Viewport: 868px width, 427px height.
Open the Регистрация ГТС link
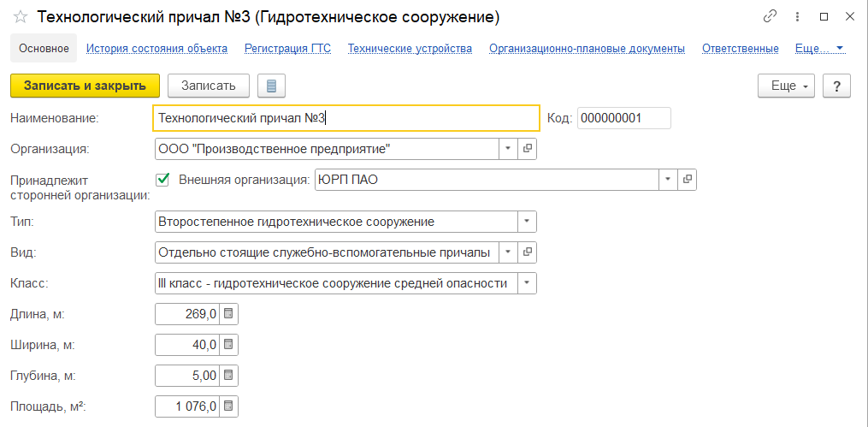click(287, 49)
